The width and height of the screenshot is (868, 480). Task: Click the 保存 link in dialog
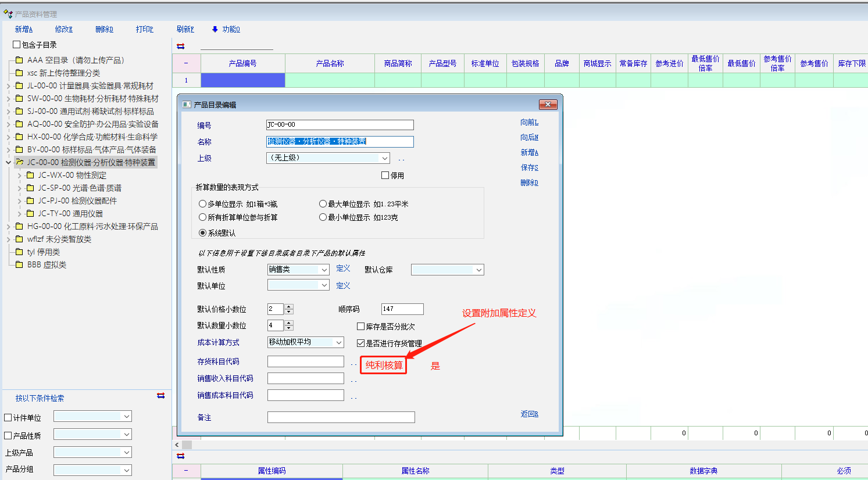pos(529,167)
